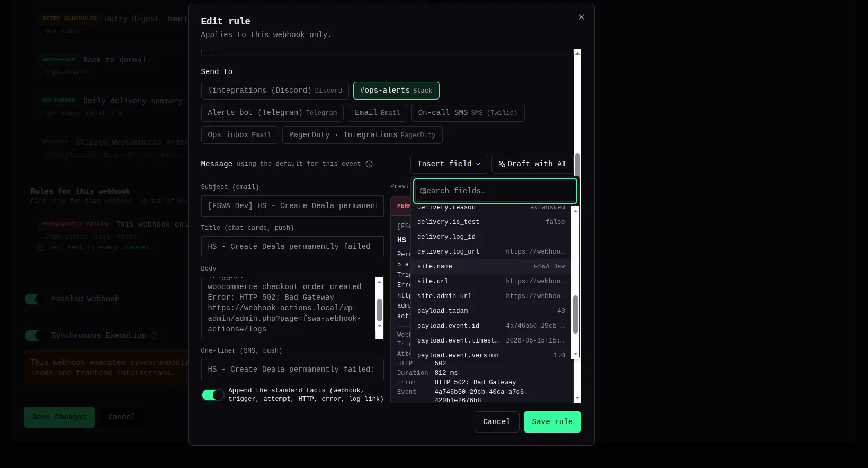Click Rules for this webhook heading
Viewport: 868px width, 468px height.
click(x=80, y=192)
